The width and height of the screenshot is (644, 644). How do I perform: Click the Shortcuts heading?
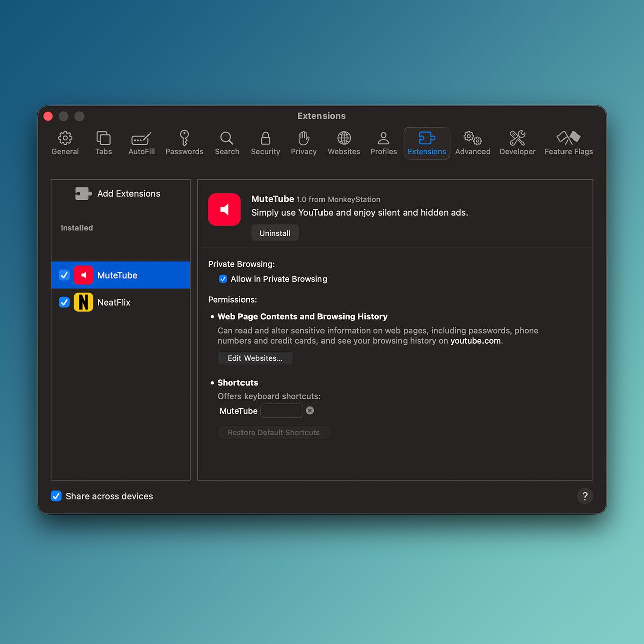point(237,383)
